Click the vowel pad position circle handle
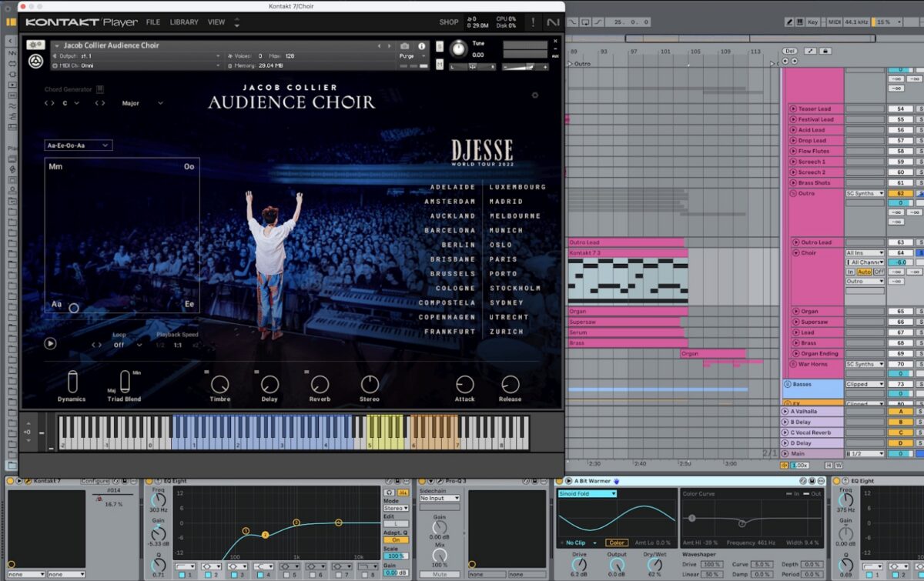 click(x=74, y=308)
